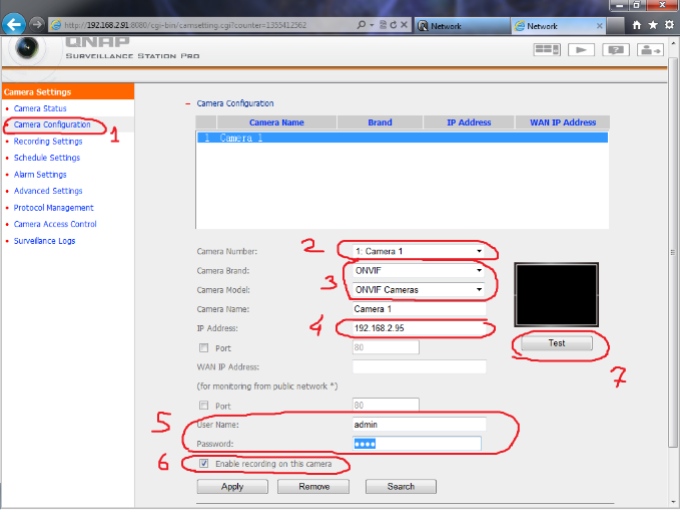The width and height of the screenshot is (680, 512).
Task: Open the help icon in QNAP header
Action: pos(616,49)
